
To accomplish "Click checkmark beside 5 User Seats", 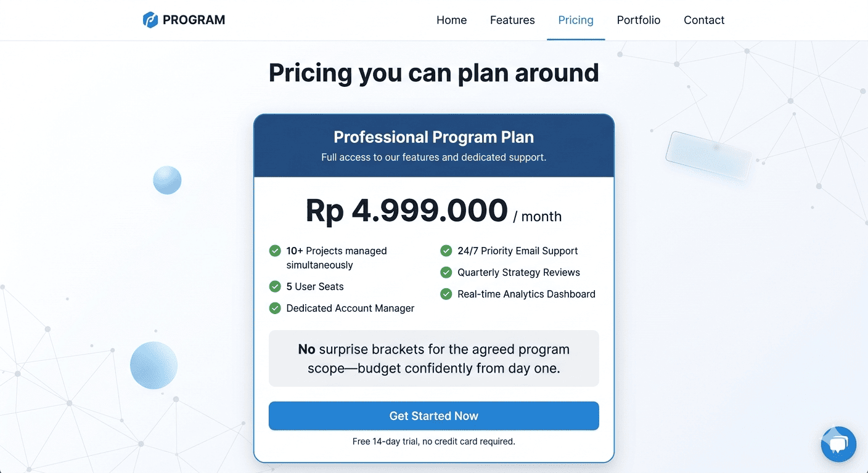I will (x=275, y=286).
